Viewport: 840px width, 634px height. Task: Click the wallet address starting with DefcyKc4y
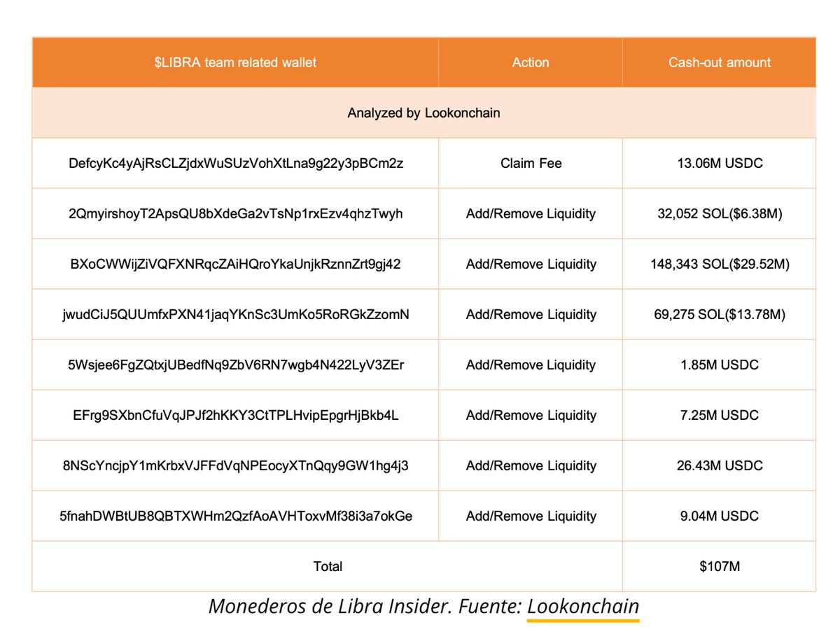(234, 163)
